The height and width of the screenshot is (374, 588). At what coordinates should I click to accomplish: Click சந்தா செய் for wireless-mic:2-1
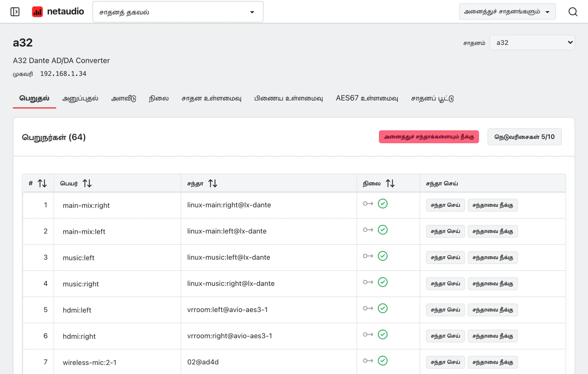tap(445, 362)
